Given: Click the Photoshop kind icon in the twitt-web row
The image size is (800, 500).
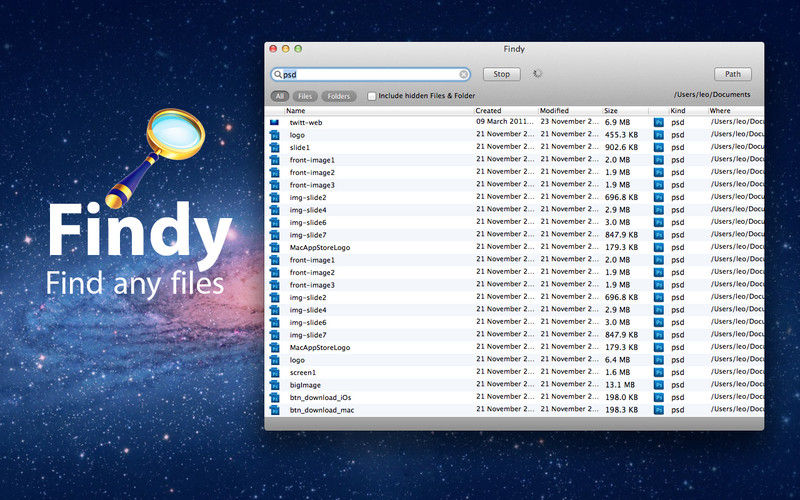Looking at the screenshot, I should click(x=659, y=122).
